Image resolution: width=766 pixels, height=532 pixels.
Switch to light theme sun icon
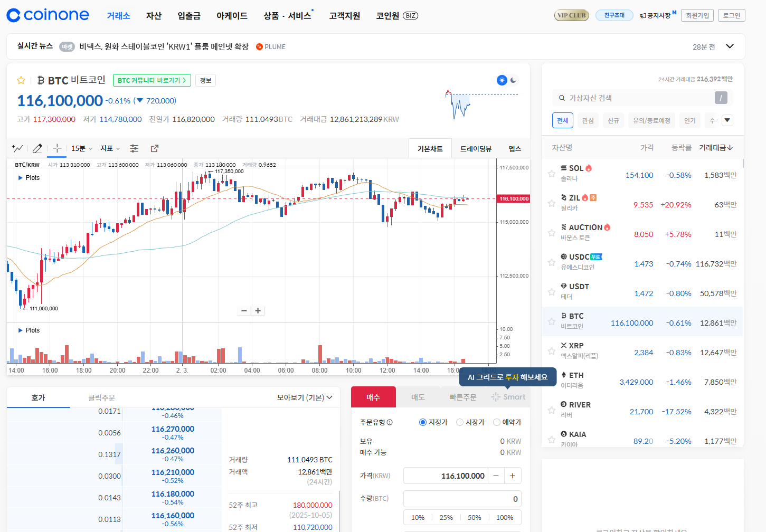[502, 80]
